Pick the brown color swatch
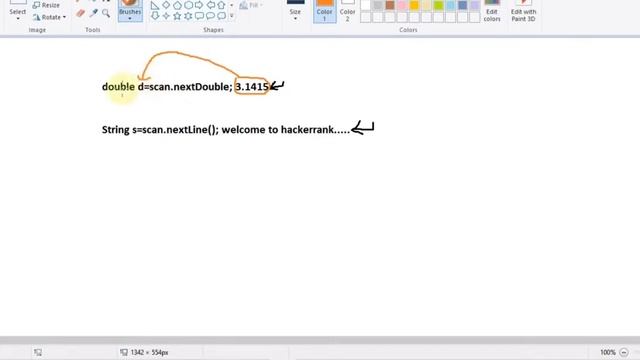The height and width of the screenshot is (360, 640). pyautogui.click(x=390, y=5)
